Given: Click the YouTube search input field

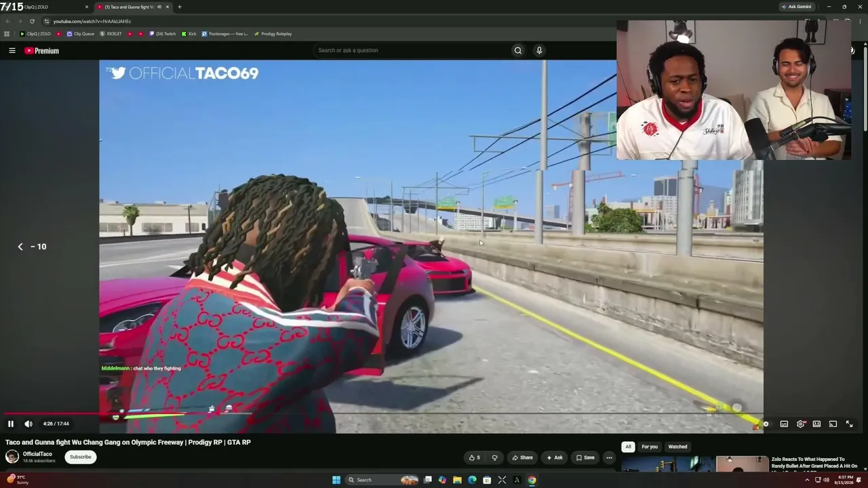Looking at the screenshot, I should coord(412,50).
